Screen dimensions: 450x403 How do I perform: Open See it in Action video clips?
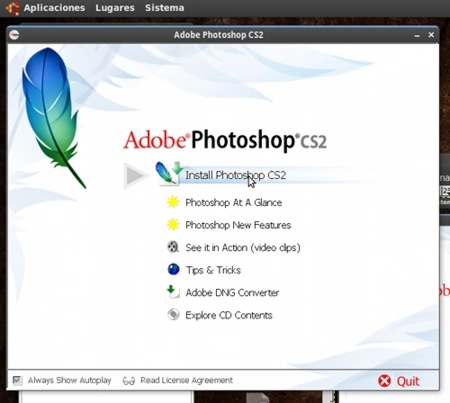(x=243, y=247)
